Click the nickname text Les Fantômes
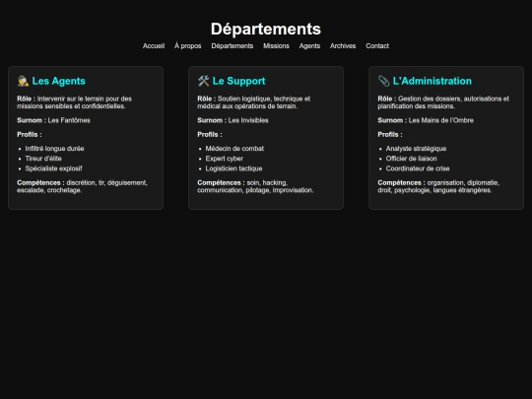This screenshot has width=532, height=399. 69,120
